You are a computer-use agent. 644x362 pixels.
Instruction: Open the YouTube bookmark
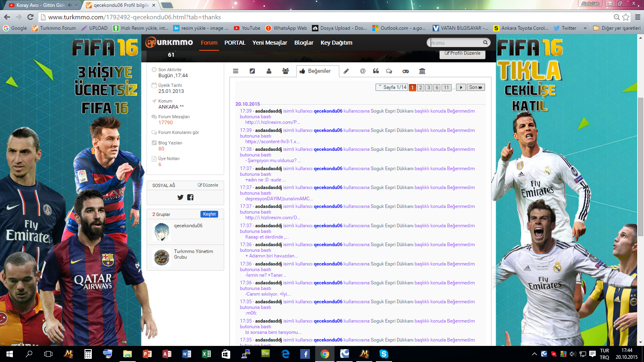[x=247, y=28]
